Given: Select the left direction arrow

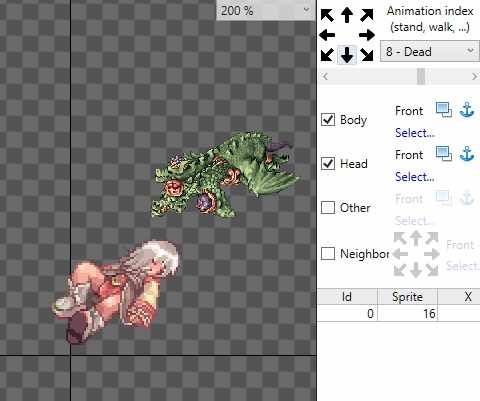Looking at the screenshot, I should point(327,35).
